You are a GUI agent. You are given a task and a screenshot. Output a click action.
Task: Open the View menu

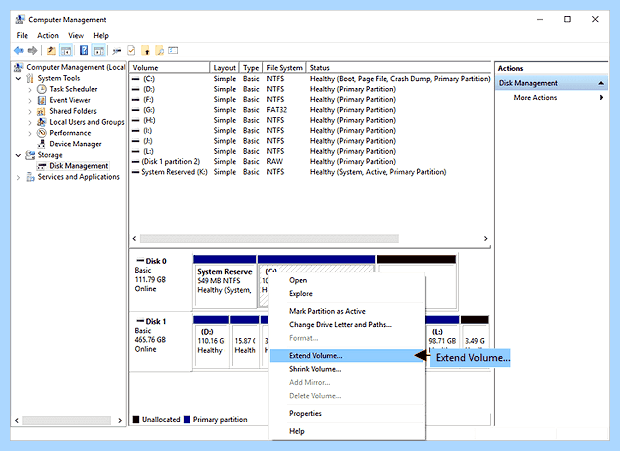[76, 36]
